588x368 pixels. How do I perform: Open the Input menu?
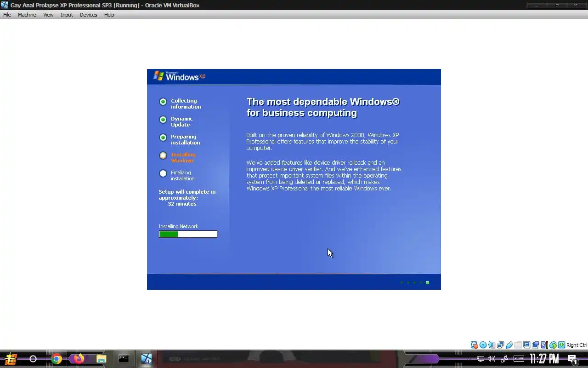67,15
